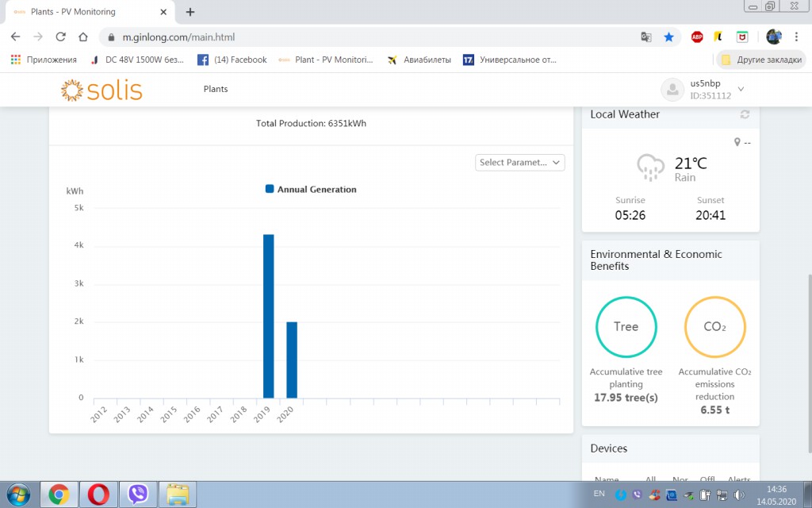
Task: Click the ID:351112 text
Action: (x=710, y=96)
